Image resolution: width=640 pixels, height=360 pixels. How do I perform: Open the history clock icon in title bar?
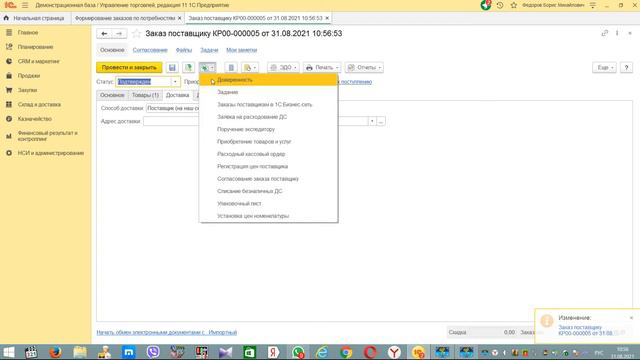click(500, 5)
